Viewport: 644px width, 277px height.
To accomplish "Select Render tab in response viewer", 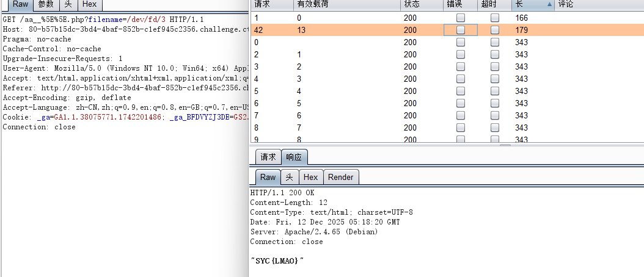I will click(340, 177).
